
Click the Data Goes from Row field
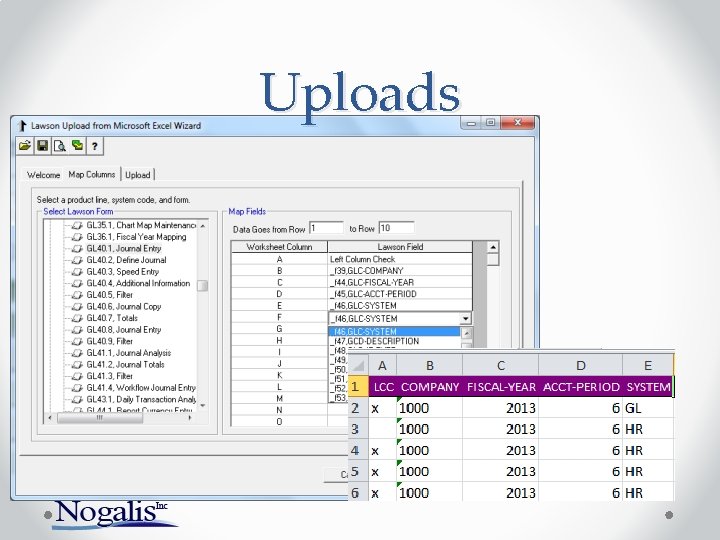326,228
